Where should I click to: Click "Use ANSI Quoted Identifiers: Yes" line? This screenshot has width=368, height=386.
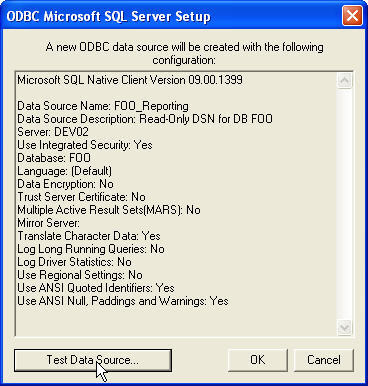[96, 288]
